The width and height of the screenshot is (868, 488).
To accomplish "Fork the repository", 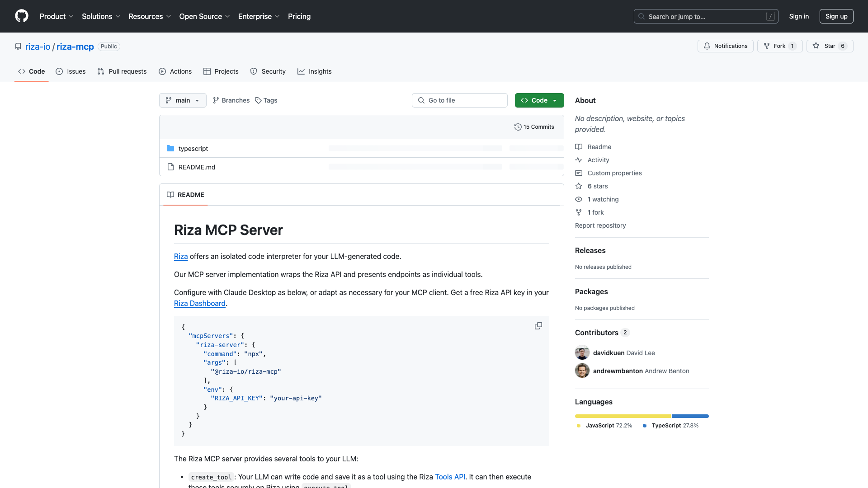I will coord(779,46).
